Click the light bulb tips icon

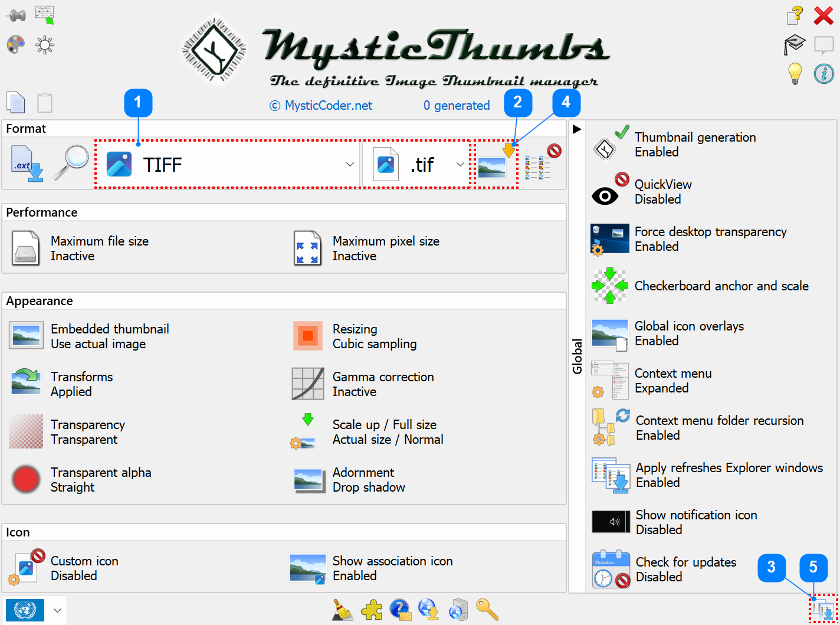pyautogui.click(x=795, y=74)
